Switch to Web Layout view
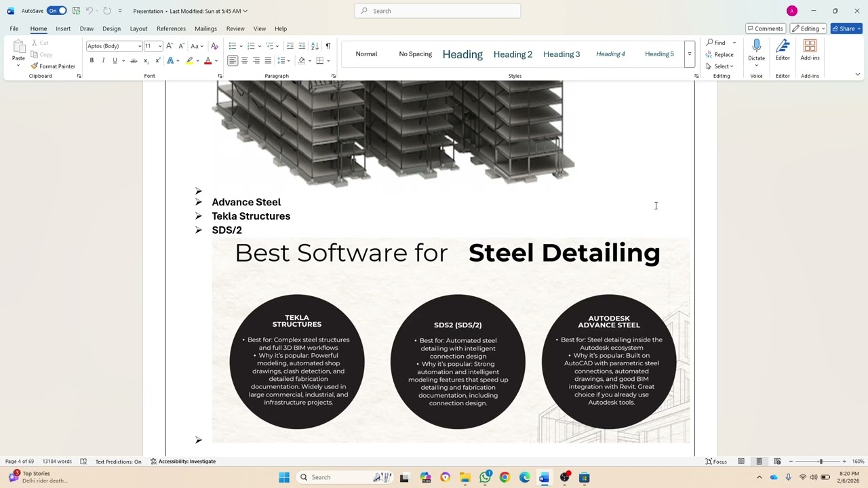Image resolution: width=868 pixels, height=488 pixels. point(777,462)
